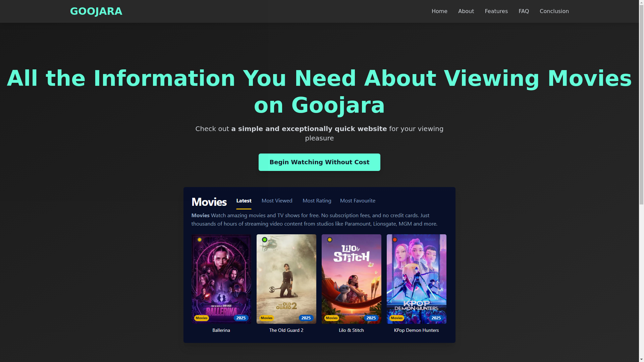Viewport: 644px width, 362px height.
Task: Click the 2025 badge on Ballerina
Action: click(x=241, y=318)
